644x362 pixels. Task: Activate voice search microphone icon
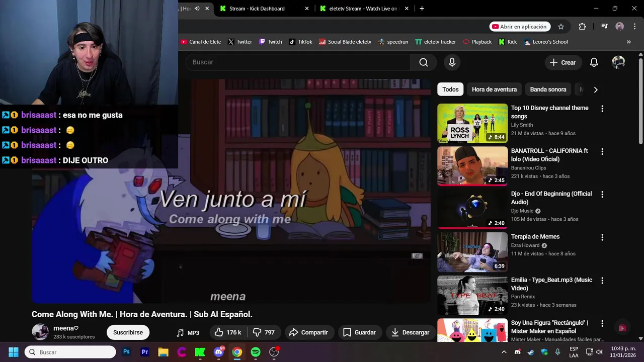click(452, 62)
